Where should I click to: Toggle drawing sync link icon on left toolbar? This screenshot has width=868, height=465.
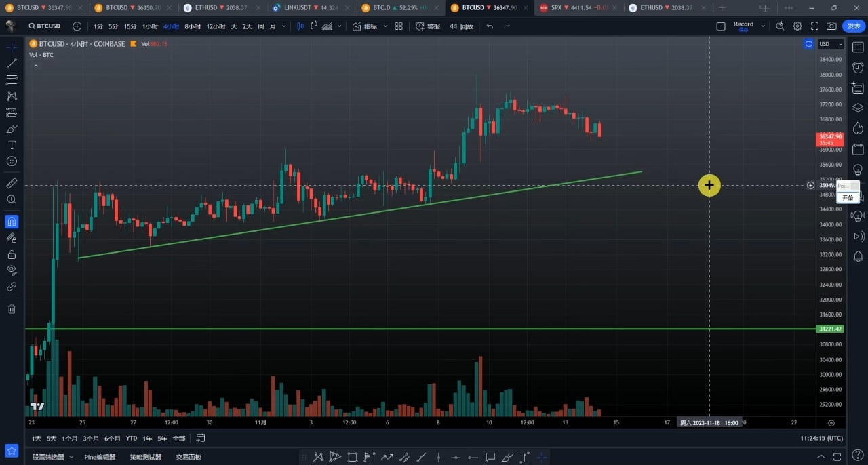[x=12, y=287]
